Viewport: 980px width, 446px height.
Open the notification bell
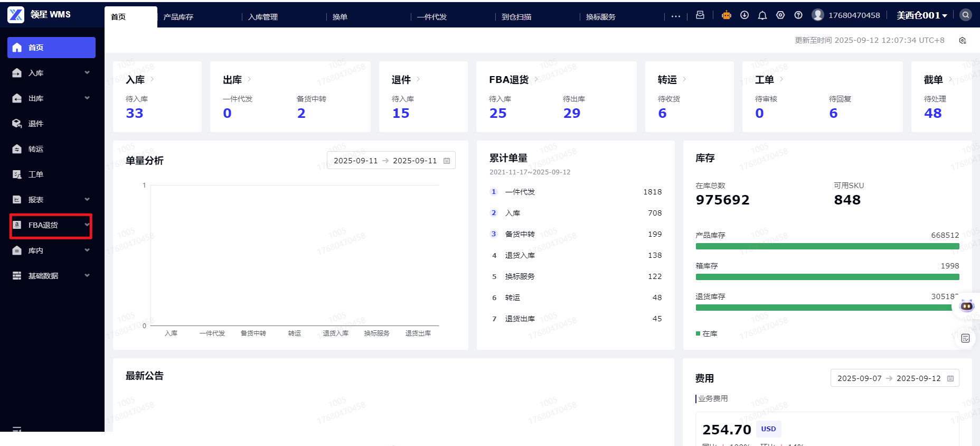point(762,15)
